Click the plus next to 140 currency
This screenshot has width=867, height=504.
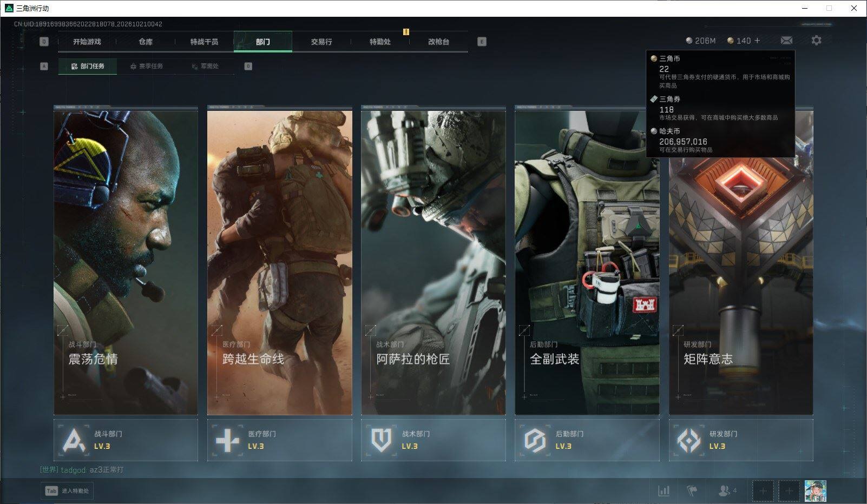[757, 41]
